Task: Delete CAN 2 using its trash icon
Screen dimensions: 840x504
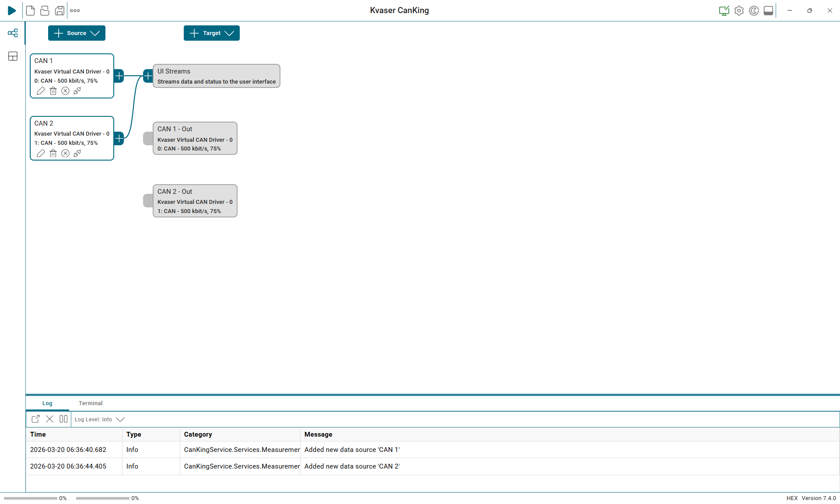Action: click(x=53, y=153)
